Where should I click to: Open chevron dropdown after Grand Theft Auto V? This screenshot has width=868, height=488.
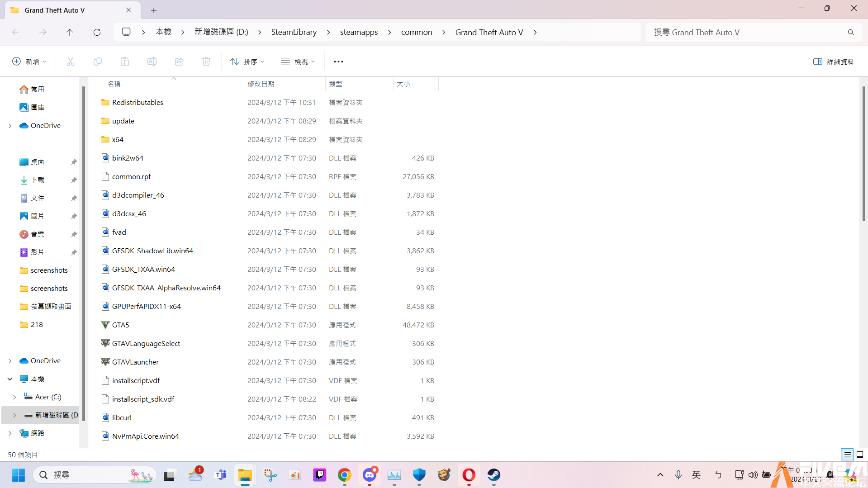(535, 32)
